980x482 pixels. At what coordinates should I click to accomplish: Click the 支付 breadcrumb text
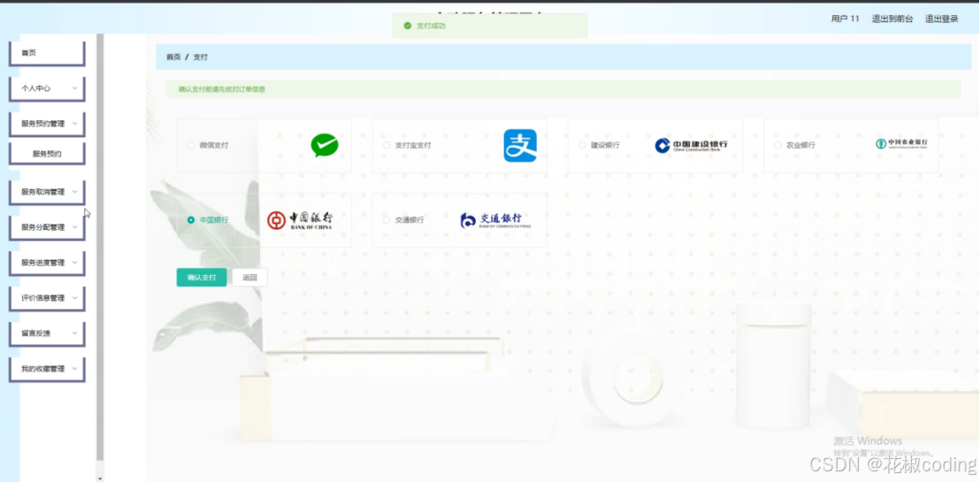tap(200, 57)
